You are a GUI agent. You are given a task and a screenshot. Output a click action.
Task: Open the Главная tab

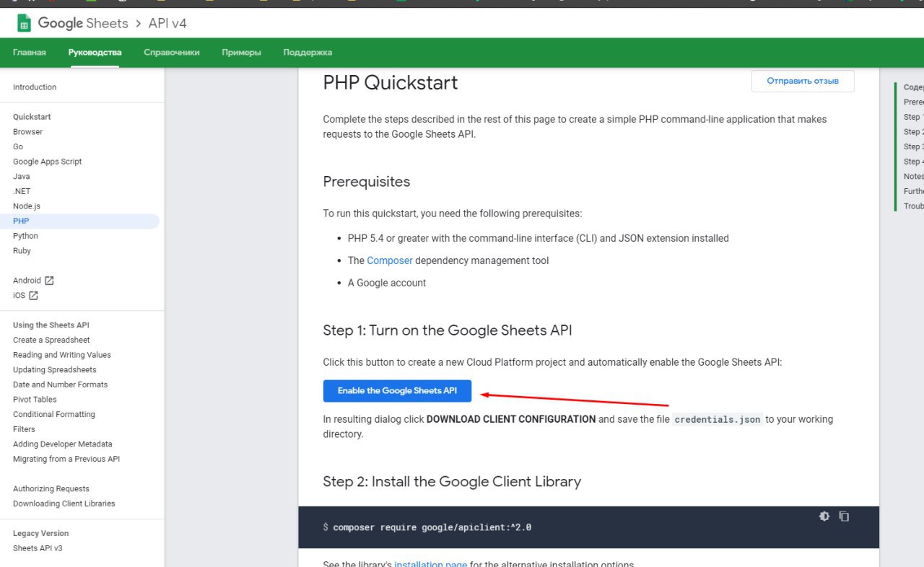point(30,53)
